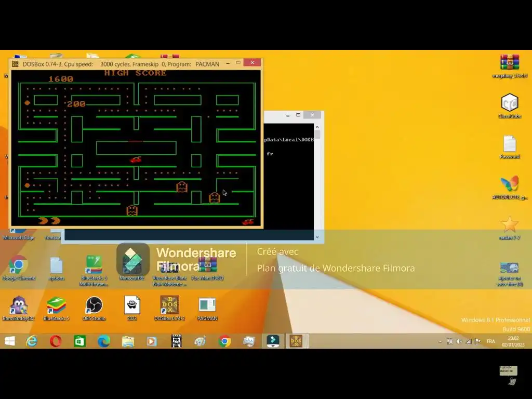Click console scrollbar down arrow

(x=317, y=237)
